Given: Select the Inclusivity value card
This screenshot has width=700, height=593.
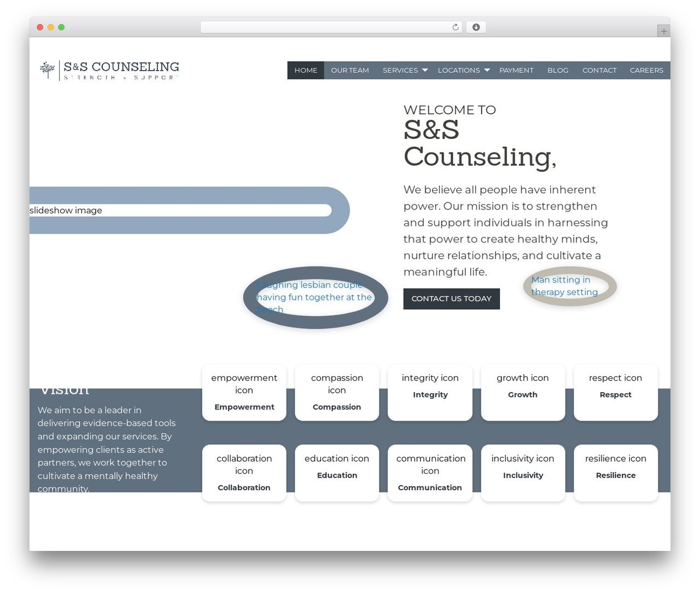Looking at the screenshot, I should (523, 473).
